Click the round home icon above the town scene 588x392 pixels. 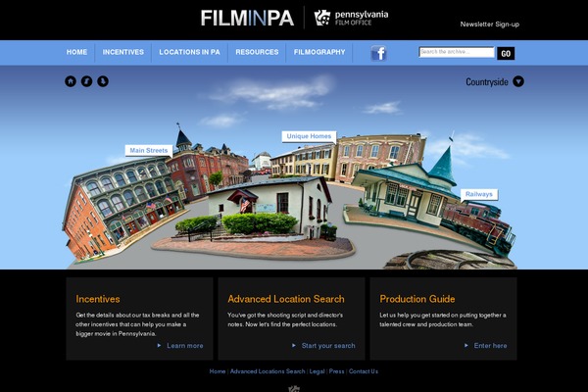(71, 81)
